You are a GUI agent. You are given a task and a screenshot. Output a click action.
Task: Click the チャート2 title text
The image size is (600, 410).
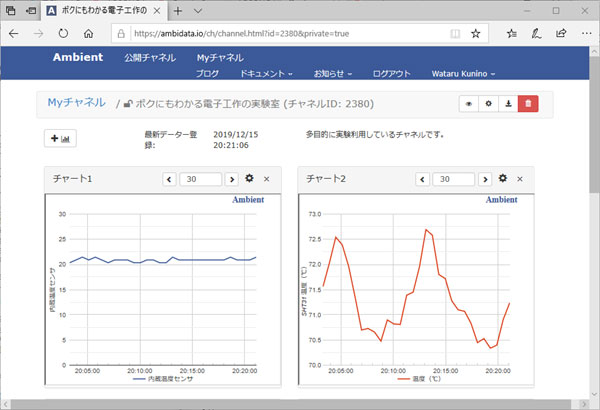[x=326, y=179]
